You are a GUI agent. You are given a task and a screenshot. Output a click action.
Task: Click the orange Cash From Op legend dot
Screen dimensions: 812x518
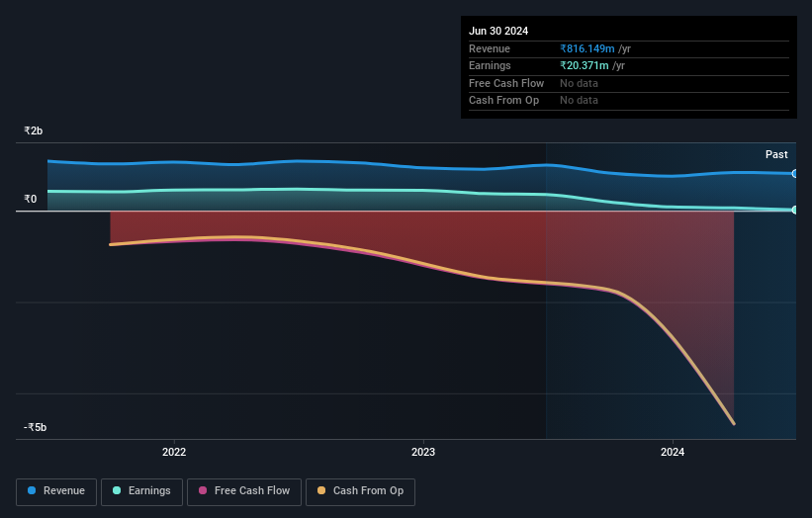click(x=321, y=490)
